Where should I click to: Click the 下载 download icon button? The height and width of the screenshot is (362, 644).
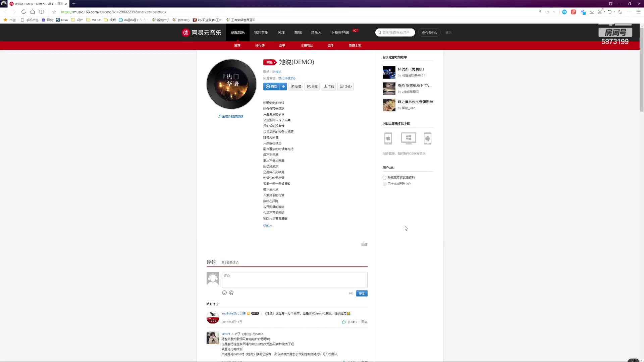point(329,86)
